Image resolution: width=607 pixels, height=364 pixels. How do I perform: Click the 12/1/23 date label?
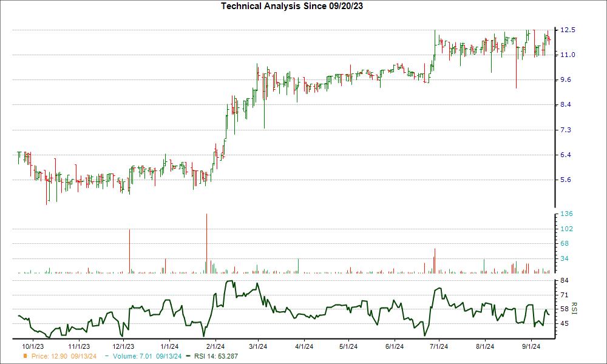(x=123, y=346)
